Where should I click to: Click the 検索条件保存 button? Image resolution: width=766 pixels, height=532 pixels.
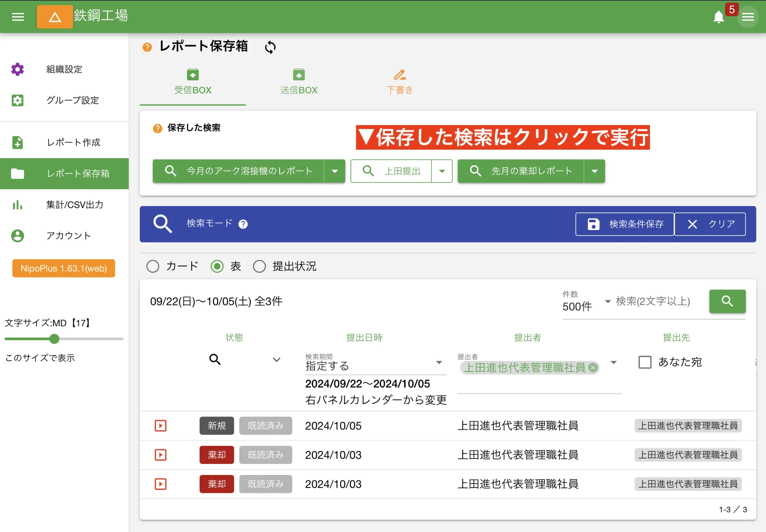point(625,224)
